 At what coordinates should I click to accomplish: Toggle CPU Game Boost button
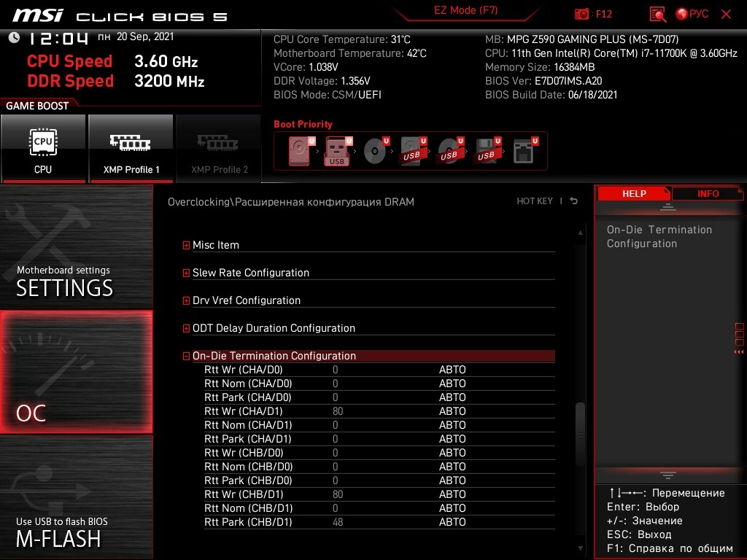(x=43, y=149)
